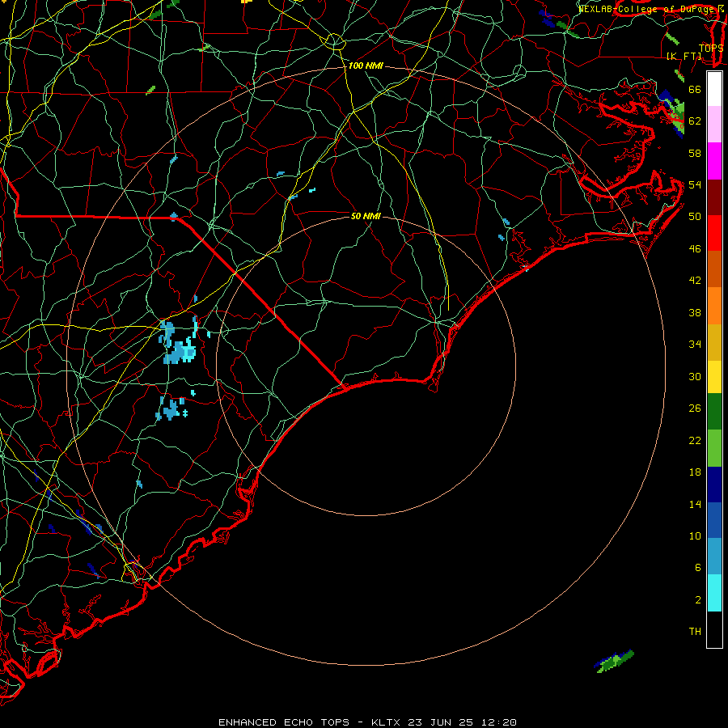Click the legend value "10"

tap(695, 535)
